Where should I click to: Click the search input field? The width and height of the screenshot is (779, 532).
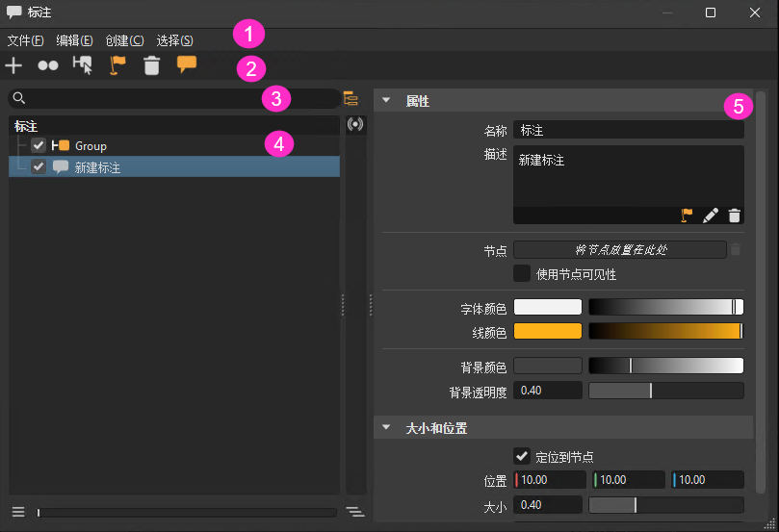[x=174, y=98]
